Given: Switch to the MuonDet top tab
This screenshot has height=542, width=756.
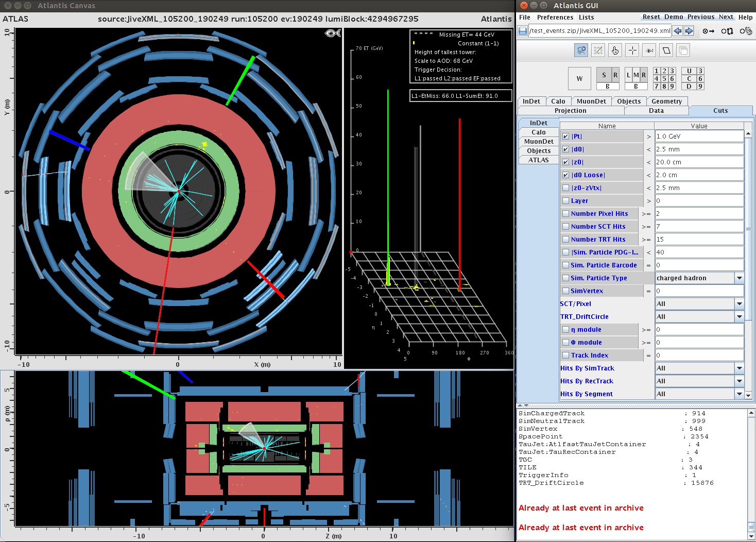Looking at the screenshot, I should (592, 101).
